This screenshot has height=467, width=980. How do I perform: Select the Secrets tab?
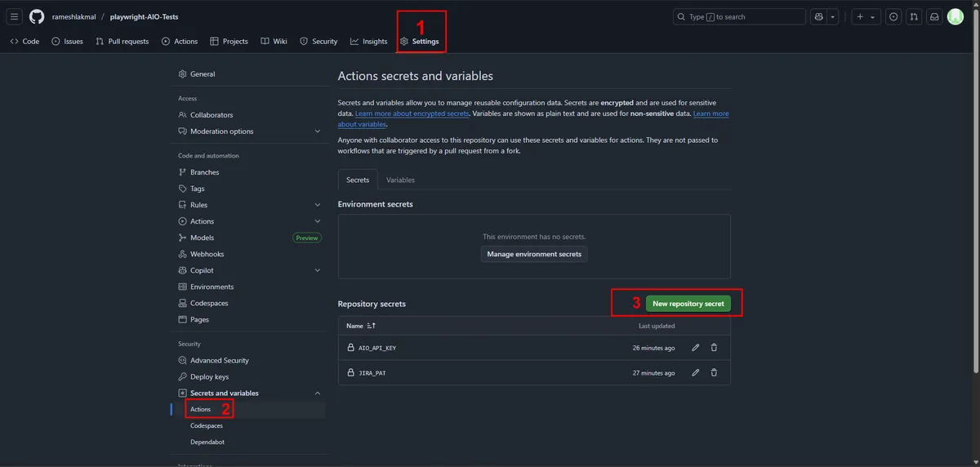(x=358, y=180)
